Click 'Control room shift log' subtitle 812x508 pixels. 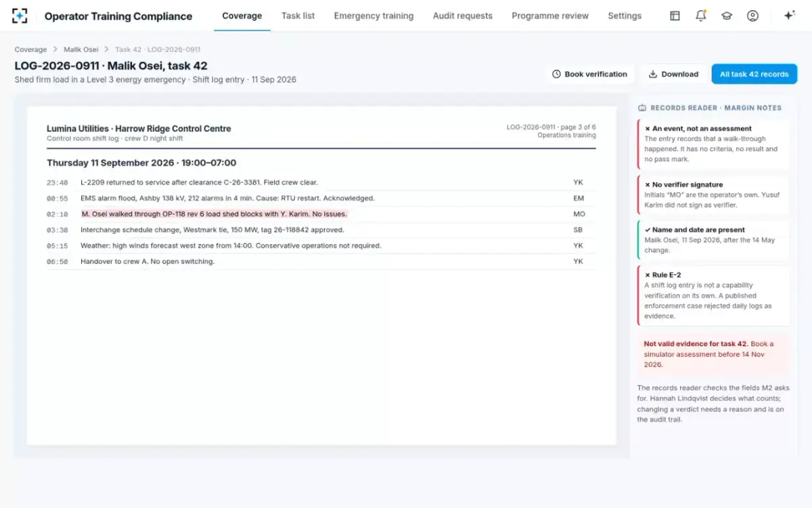point(115,139)
